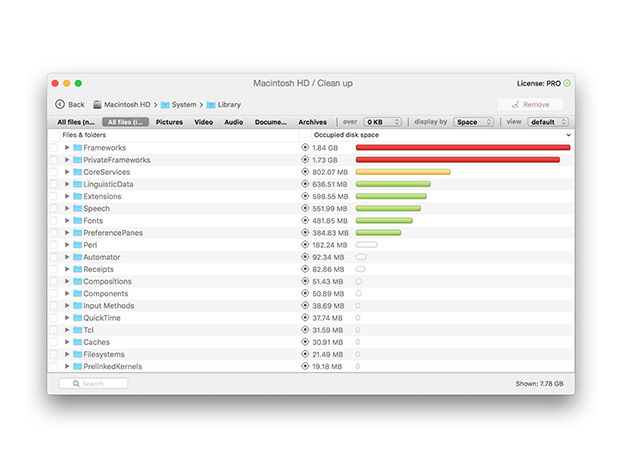Select the first All files (n... tab
Screen dimensions: 630x473
76,122
